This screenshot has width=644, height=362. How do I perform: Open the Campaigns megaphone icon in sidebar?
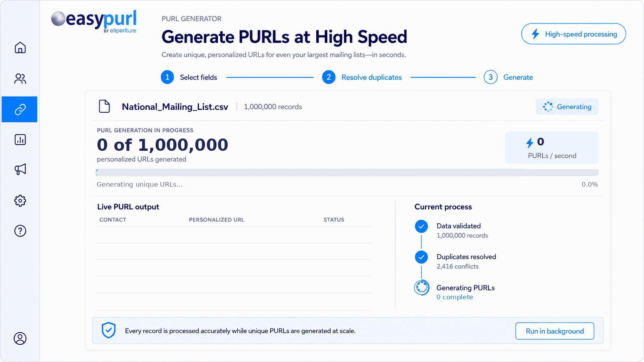20,169
